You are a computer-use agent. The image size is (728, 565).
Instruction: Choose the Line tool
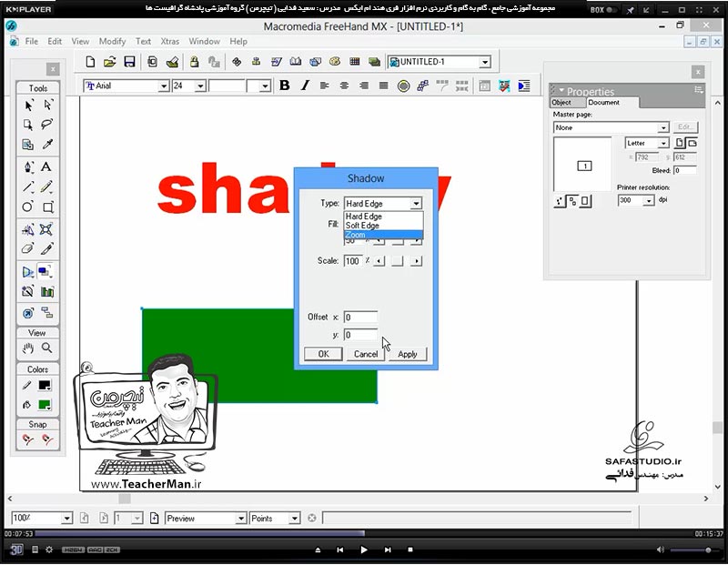28,187
